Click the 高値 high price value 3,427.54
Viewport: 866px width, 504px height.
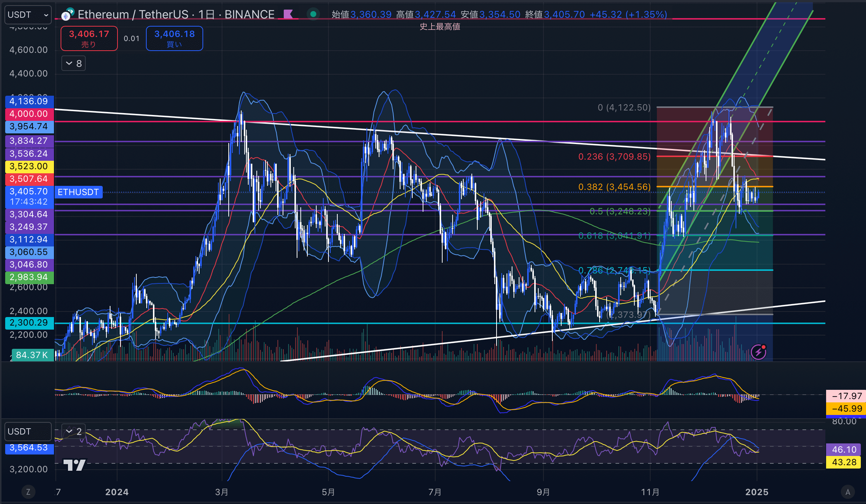coord(436,14)
